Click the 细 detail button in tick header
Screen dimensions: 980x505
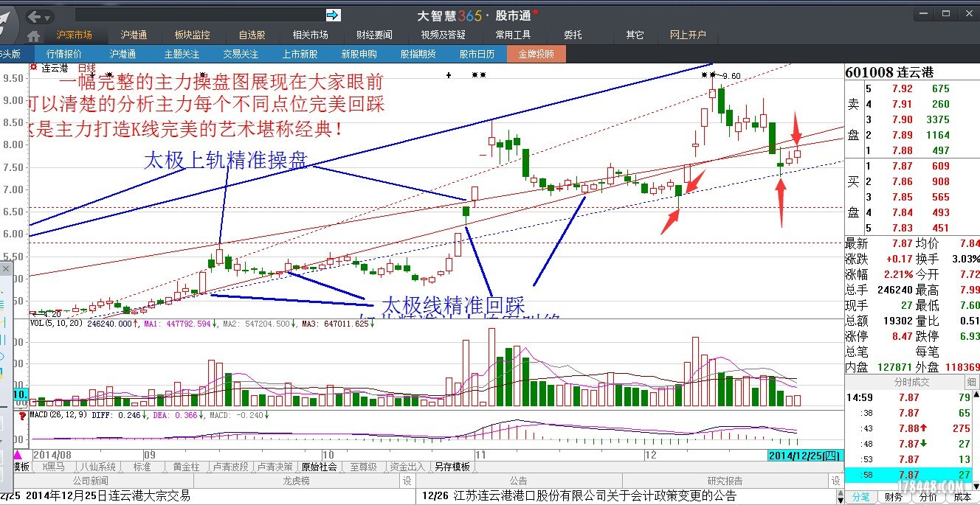(x=971, y=382)
